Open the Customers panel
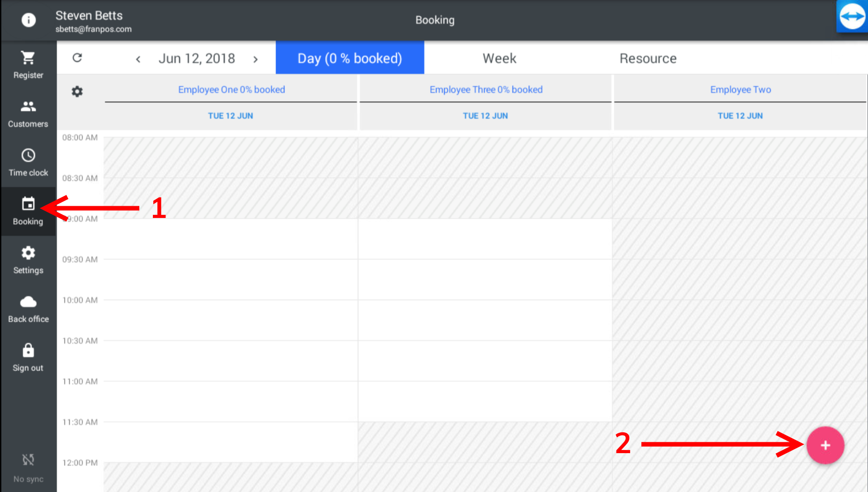This screenshot has width=868, height=492. 28,113
